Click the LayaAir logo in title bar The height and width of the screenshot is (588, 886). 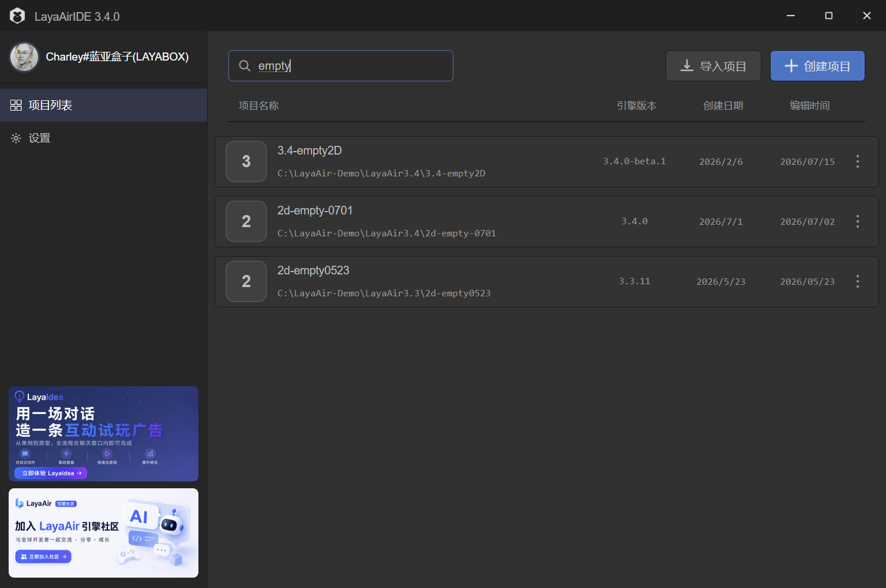17,16
